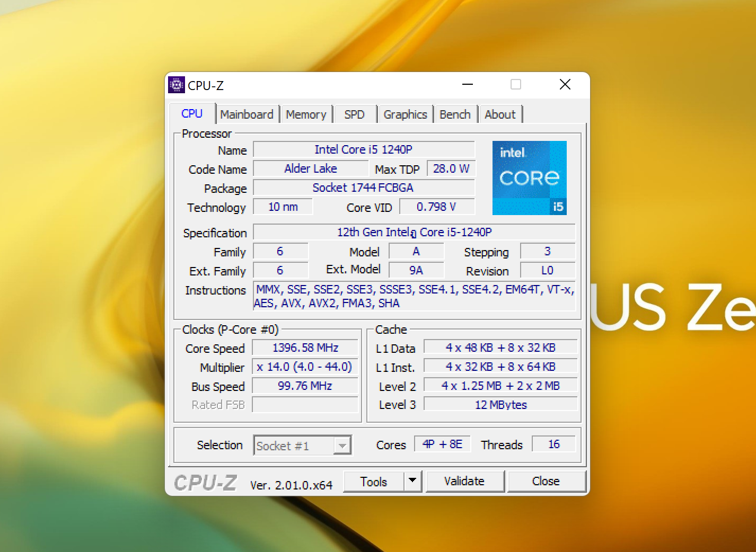Show the About tab

click(x=500, y=114)
